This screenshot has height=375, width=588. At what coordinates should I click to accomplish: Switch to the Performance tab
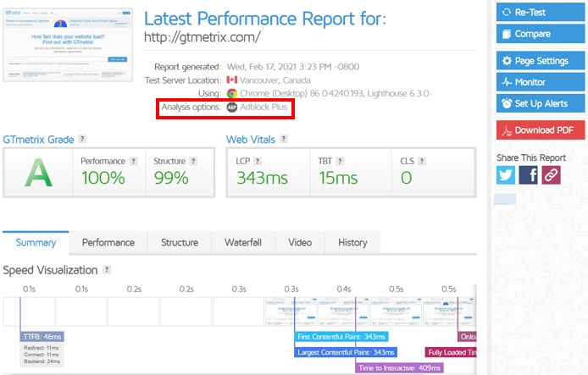click(108, 243)
